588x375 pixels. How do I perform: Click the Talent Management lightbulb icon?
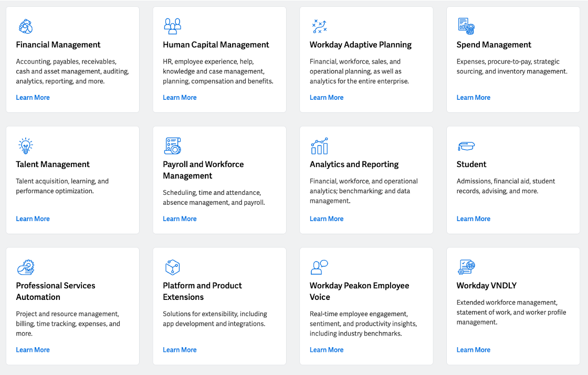point(26,146)
